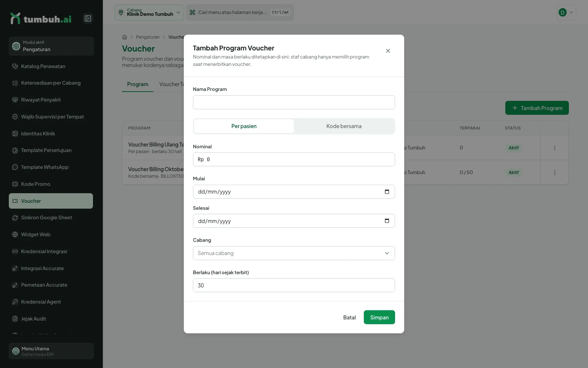Image resolution: width=588 pixels, height=368 pixels.
Task: Click Pengaturan in the breadcrumb
Action: (148, 37)
